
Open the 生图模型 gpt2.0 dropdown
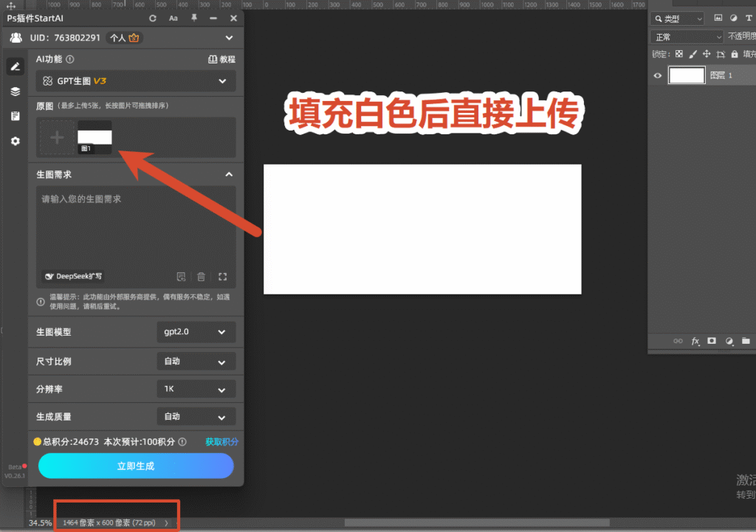point(196,332)
